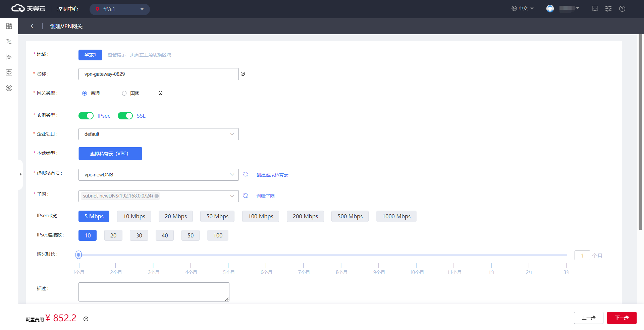Click the refresh icon next to subnet dropdown

246,196
